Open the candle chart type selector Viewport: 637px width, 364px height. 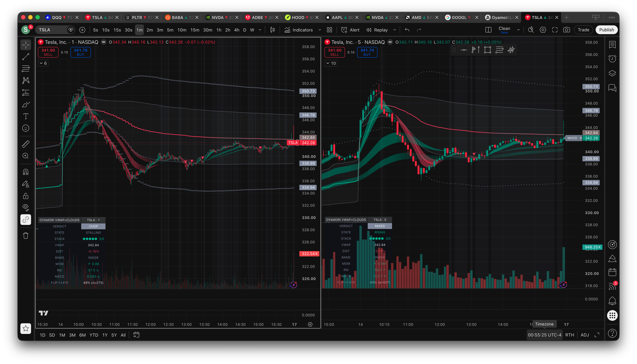click(x=272, y=30)
